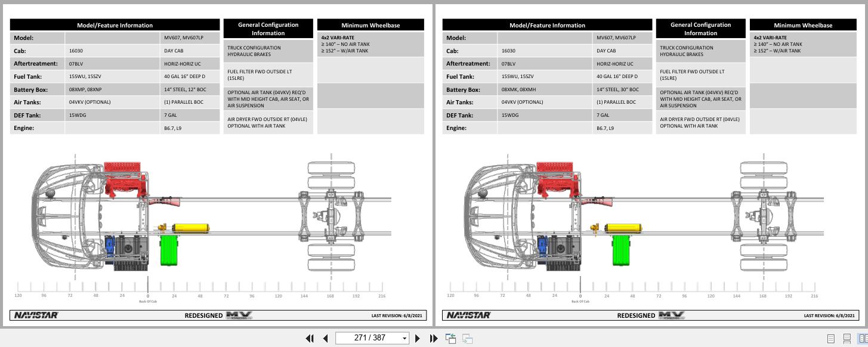868x347 pixels.
Task: Go to previous page arrow
Action: [325, 338]
